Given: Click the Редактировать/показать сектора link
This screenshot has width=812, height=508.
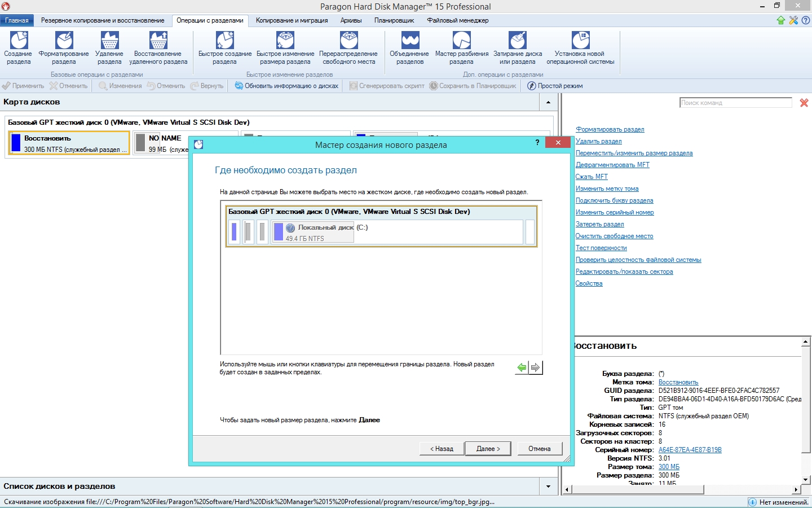Looking at the screenshot, I should click(x=624, y=271).
